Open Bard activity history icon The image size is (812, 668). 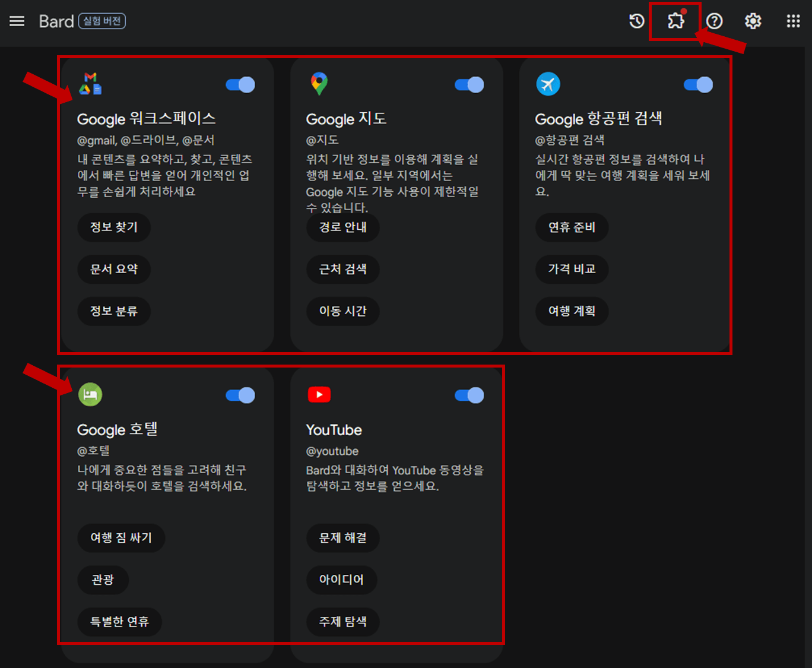(637, 21)
